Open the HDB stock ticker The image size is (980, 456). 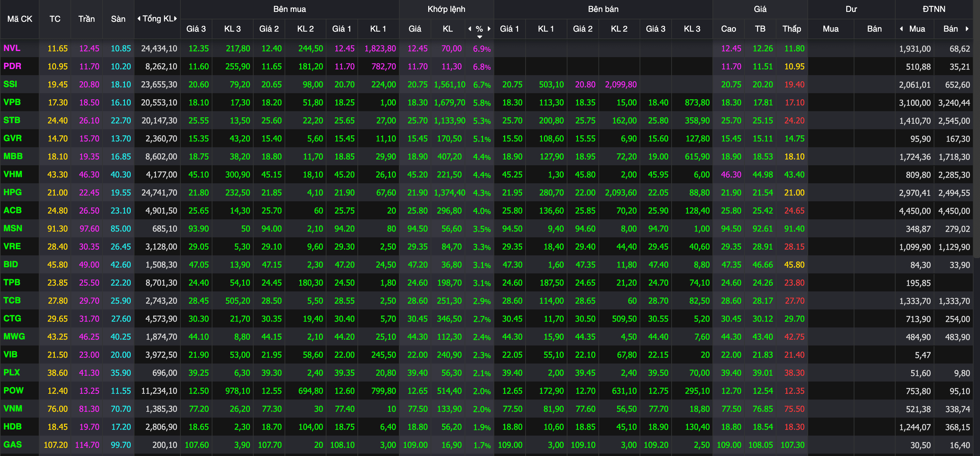[13, 426]
